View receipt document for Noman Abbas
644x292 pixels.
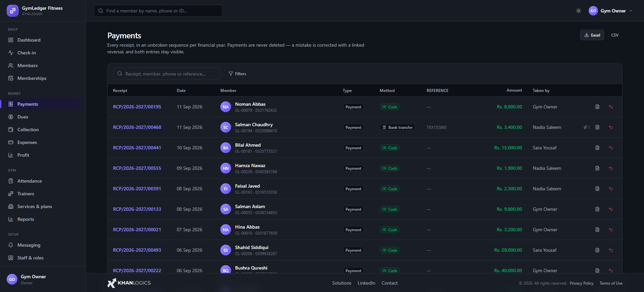click(x=597, y=107)
